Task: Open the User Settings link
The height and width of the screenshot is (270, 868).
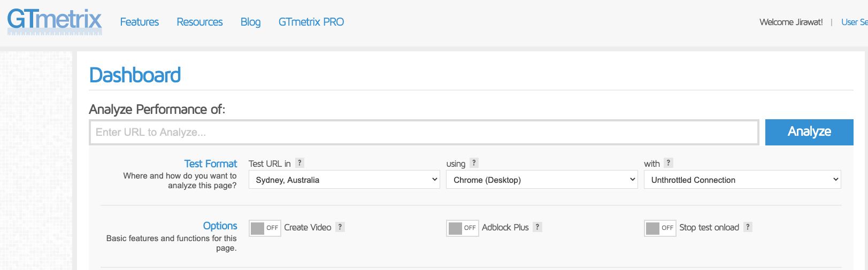Action: (x=854, y=22)
